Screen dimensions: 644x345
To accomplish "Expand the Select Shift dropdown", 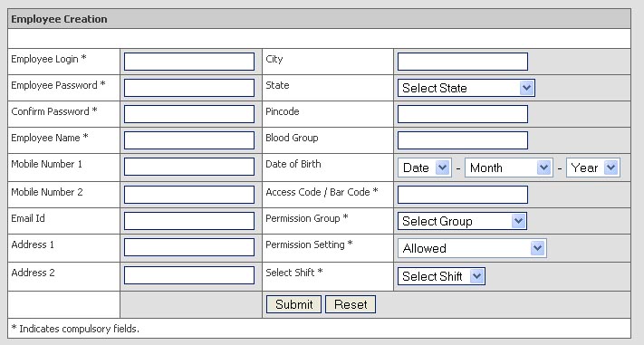I will pos(441,276).
